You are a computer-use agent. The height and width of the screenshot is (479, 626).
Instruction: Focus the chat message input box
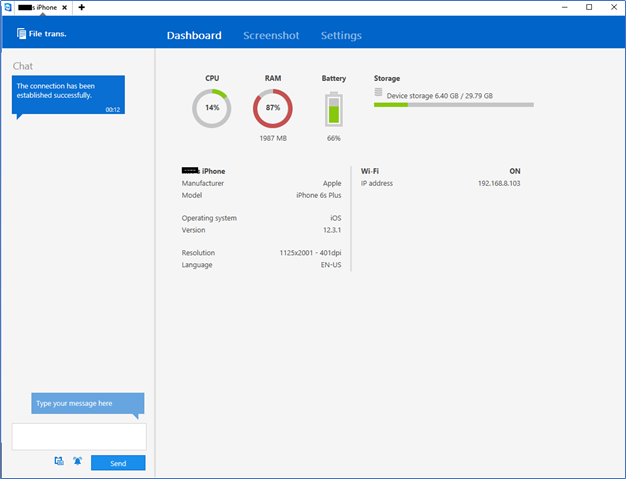tap(79, 436)
